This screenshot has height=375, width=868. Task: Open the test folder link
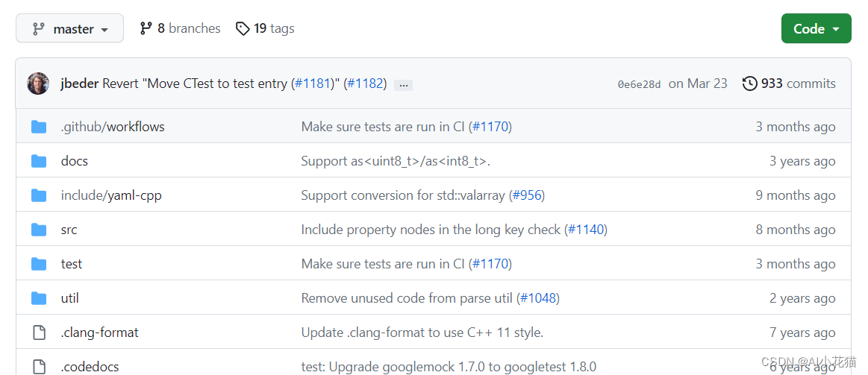coord(72,264)
